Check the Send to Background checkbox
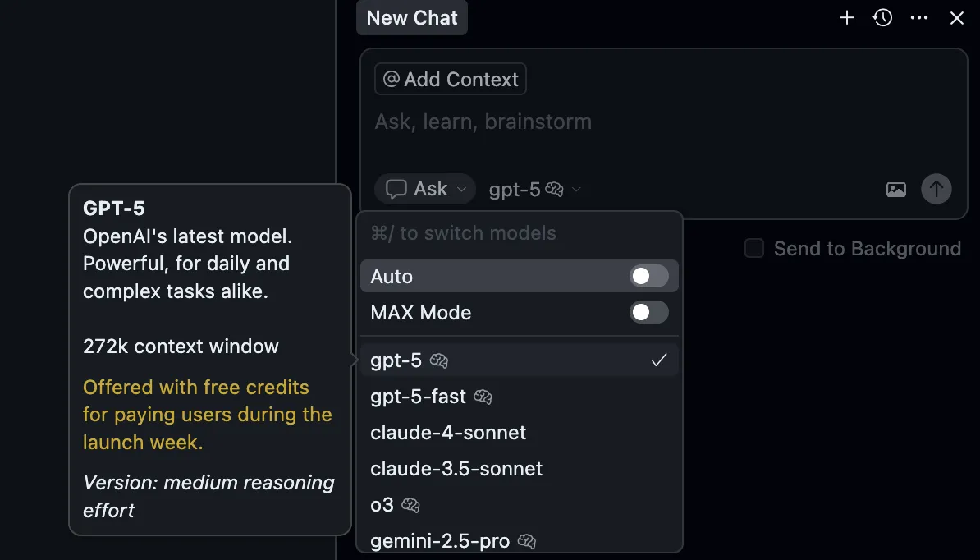980x560 pixels. coord(754,249)
